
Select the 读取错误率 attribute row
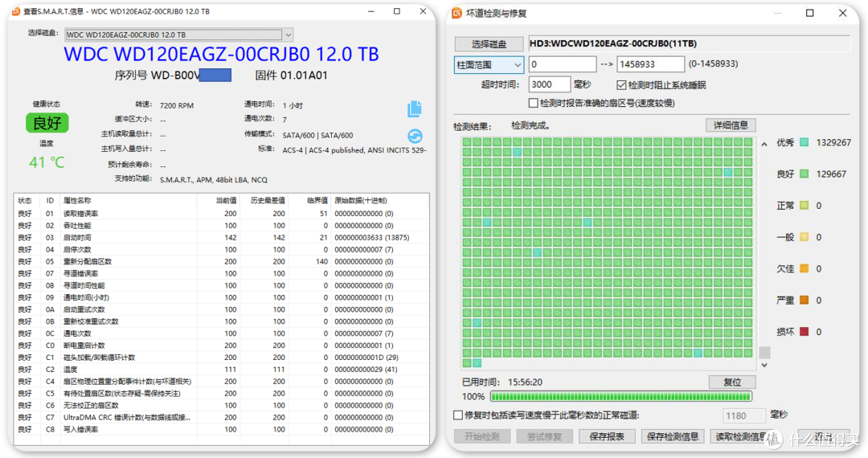tap(221, 214)
